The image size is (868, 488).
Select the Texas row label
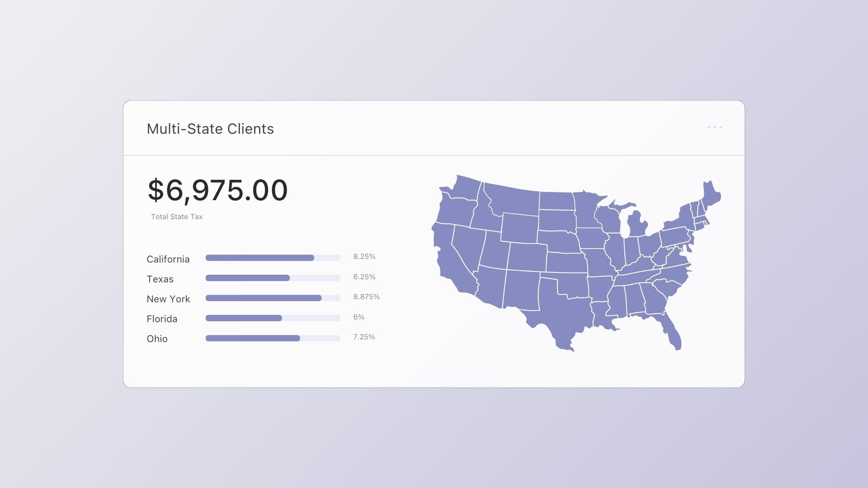click(160, 279)
